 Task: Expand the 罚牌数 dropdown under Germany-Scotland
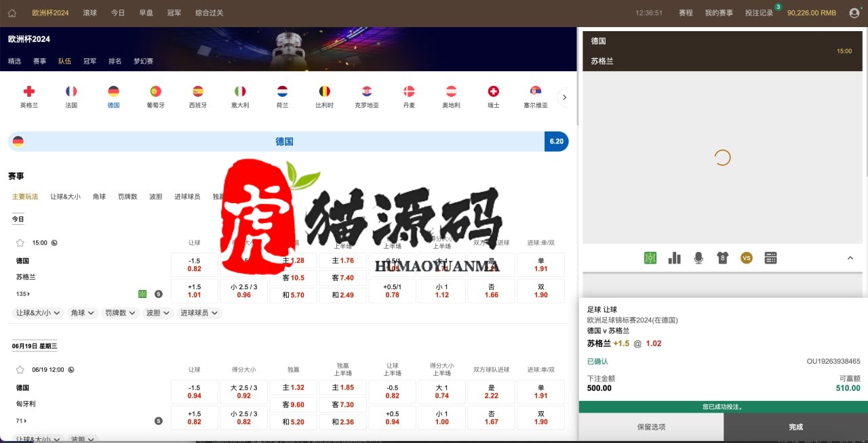pyautogui.click(x=121, y=313)
